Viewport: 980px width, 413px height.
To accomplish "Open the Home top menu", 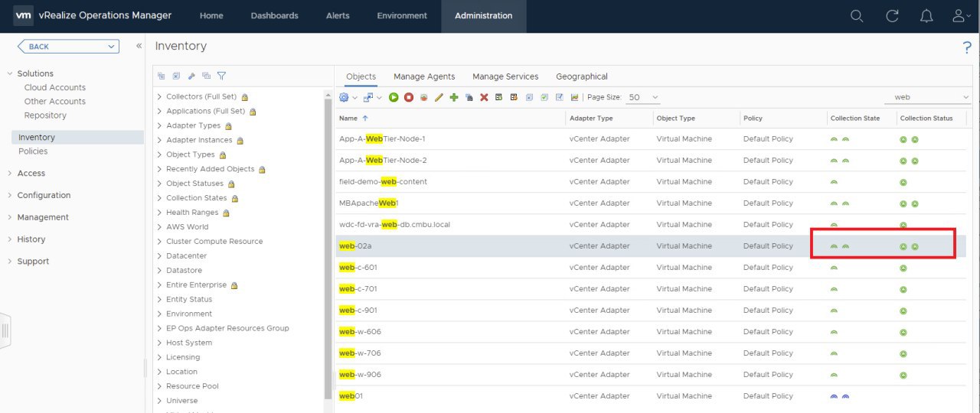I will point(211,16).
